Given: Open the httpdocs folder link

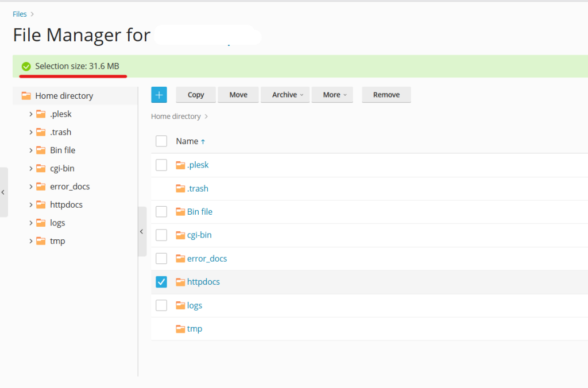Looking at the screenshot, I should pyautogui.click(x=204, y=282).
